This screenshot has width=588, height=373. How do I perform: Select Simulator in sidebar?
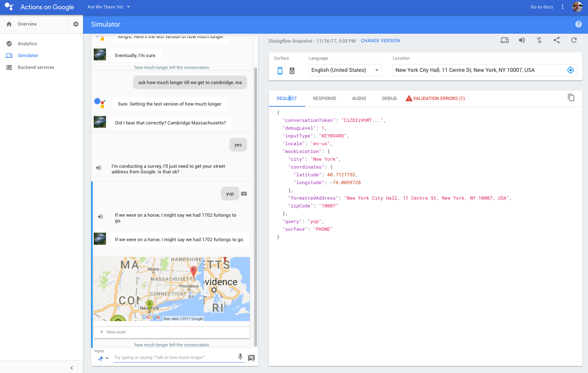coord(28,56)
